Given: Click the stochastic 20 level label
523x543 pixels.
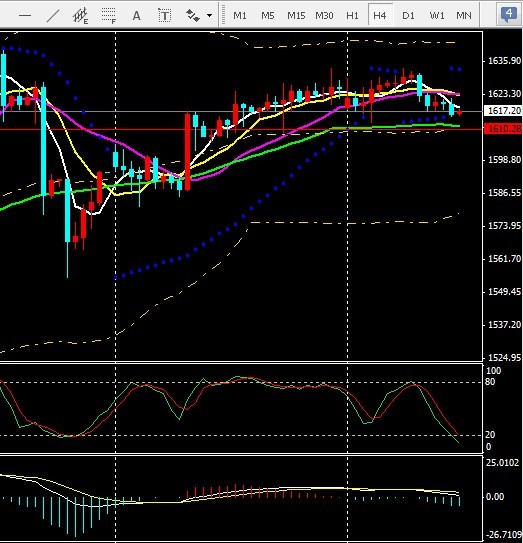Looking at the screenshot, I should 490,435.
